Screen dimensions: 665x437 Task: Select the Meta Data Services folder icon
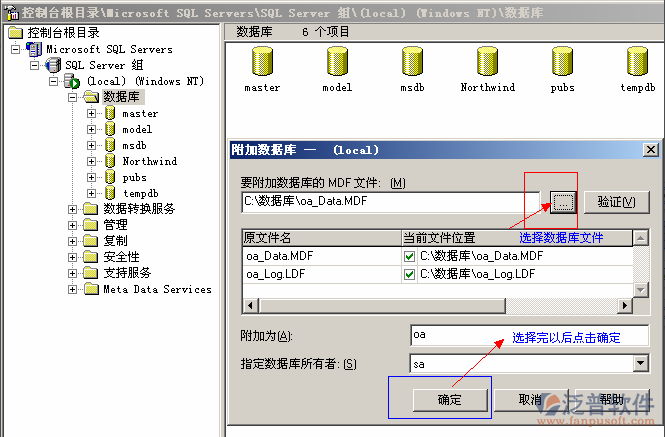click(x=90, y=289)
